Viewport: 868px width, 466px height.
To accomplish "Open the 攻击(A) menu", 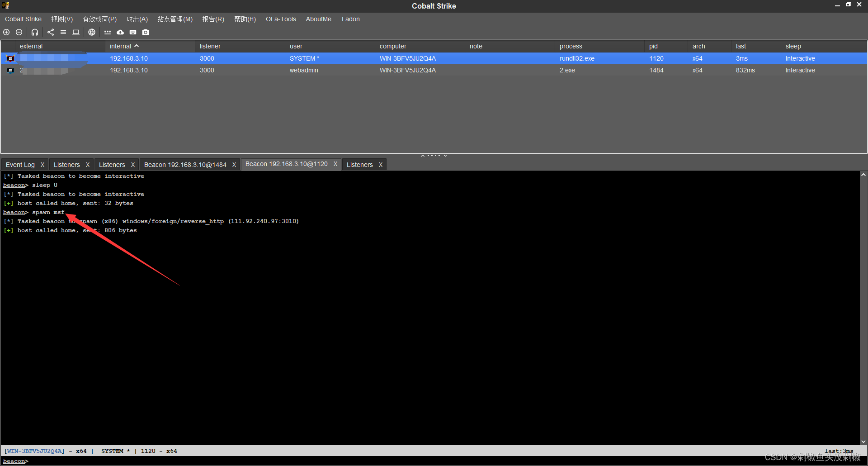I will click(137, 19).
